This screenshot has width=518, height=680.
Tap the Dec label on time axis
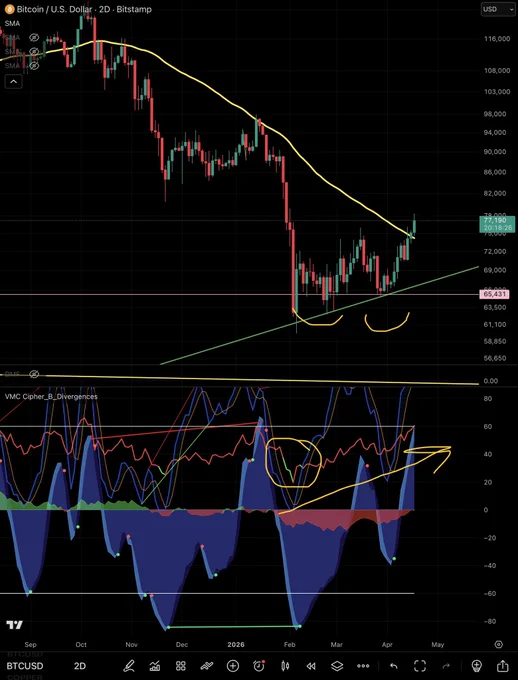click(182, 644)
